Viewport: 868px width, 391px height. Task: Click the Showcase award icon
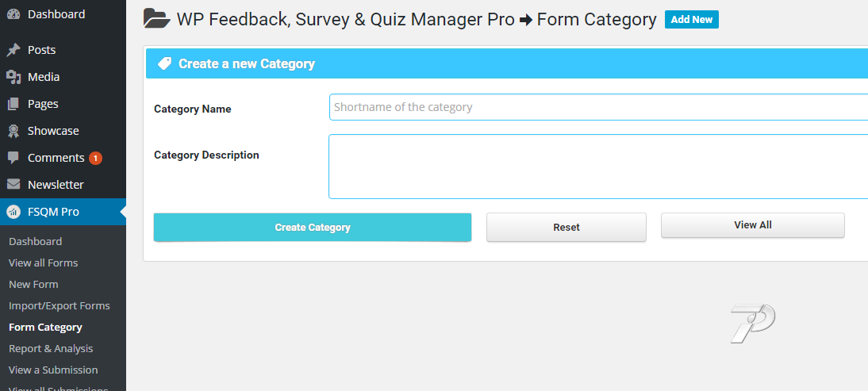[13, 131]
